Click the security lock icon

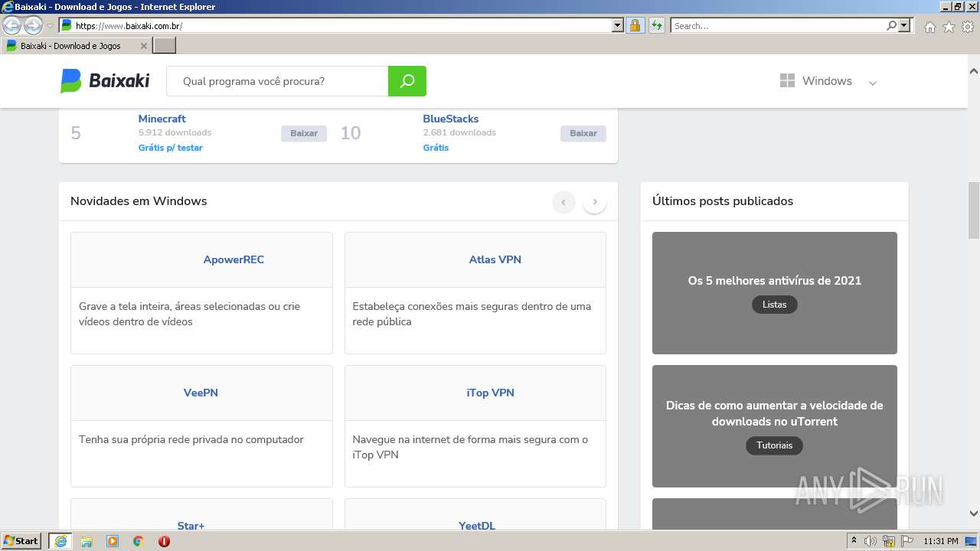pos(635,25)
